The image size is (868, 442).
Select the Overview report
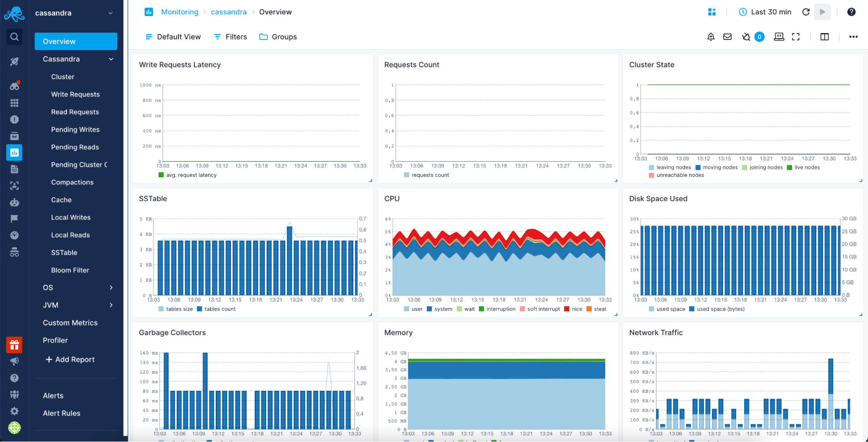point(76,41)
